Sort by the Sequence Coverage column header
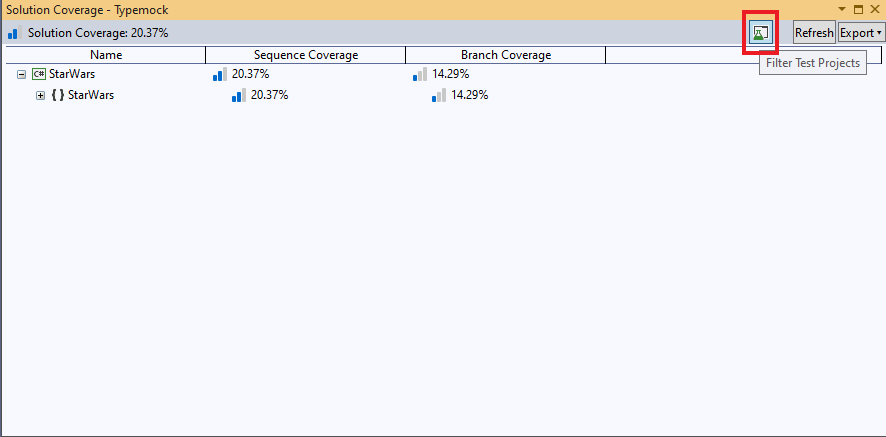 tap(305, 55)
